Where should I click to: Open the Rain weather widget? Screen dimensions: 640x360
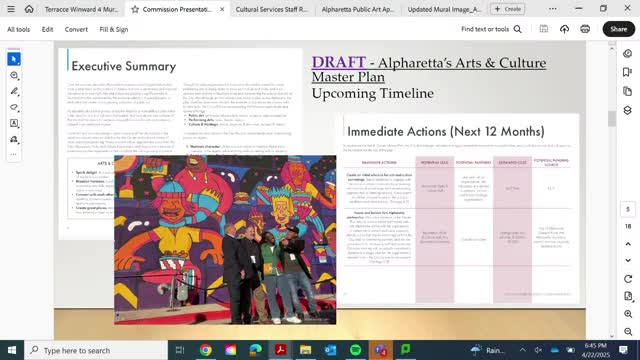487,350
